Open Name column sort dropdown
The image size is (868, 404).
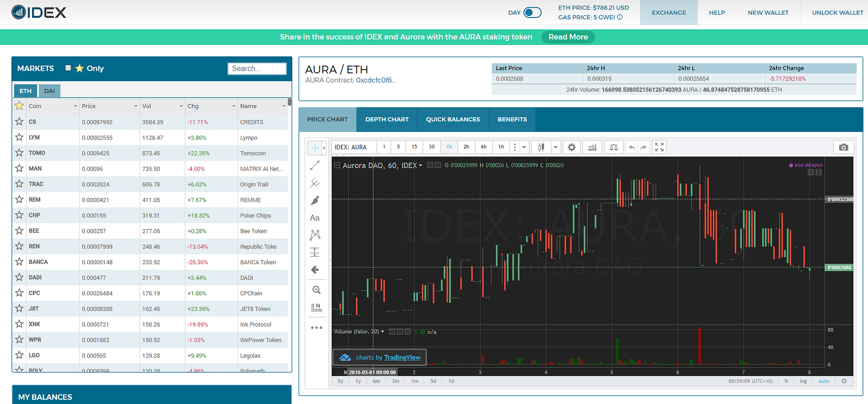pyautogui.click(x=284, y=106)
